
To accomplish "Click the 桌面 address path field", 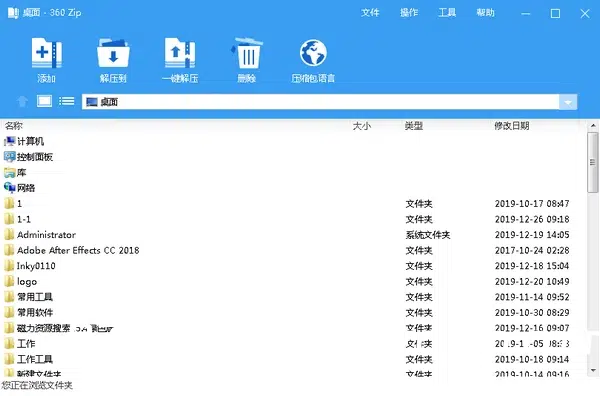I will (x=321, y=102).
